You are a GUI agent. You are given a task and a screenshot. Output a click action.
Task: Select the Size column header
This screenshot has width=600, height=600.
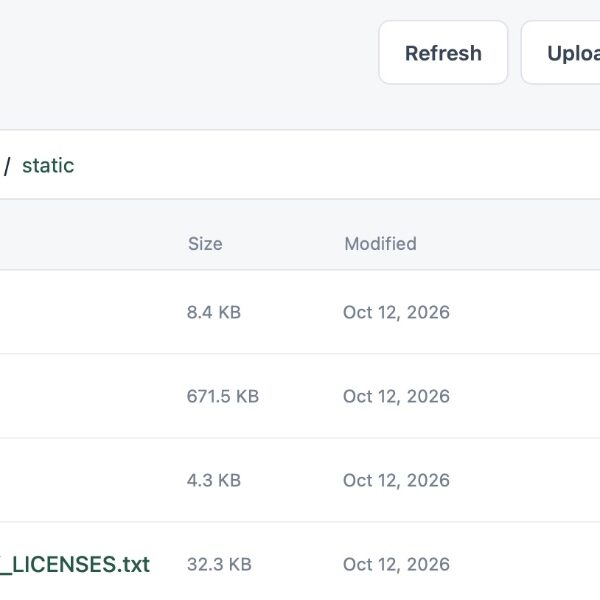(205, 244)
